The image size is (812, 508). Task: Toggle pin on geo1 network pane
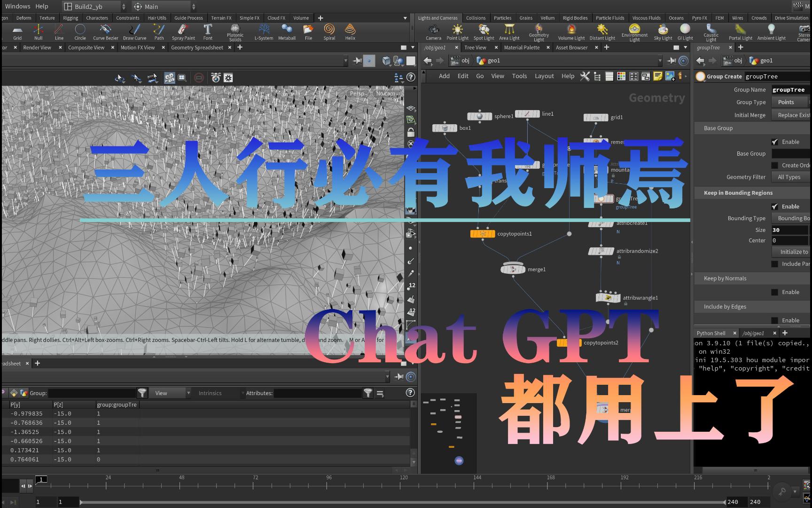click(x=672, y=60)
